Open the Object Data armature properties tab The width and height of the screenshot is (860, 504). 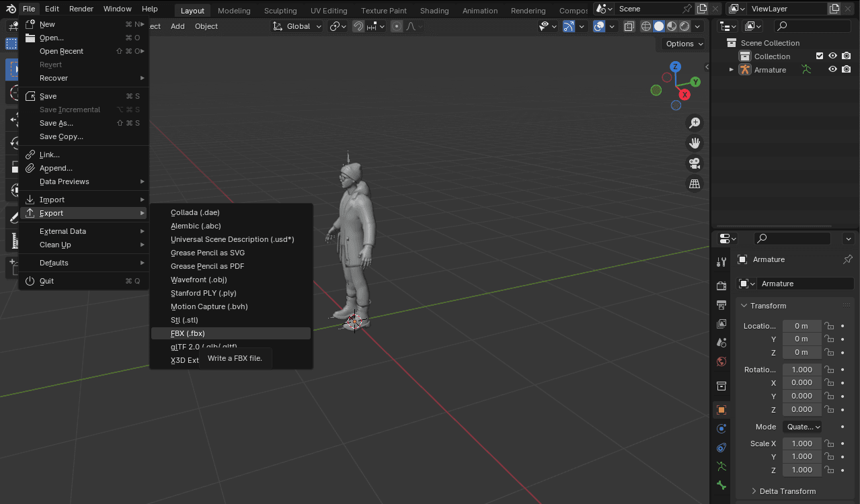pyautogui.click(x=721, y=466)
